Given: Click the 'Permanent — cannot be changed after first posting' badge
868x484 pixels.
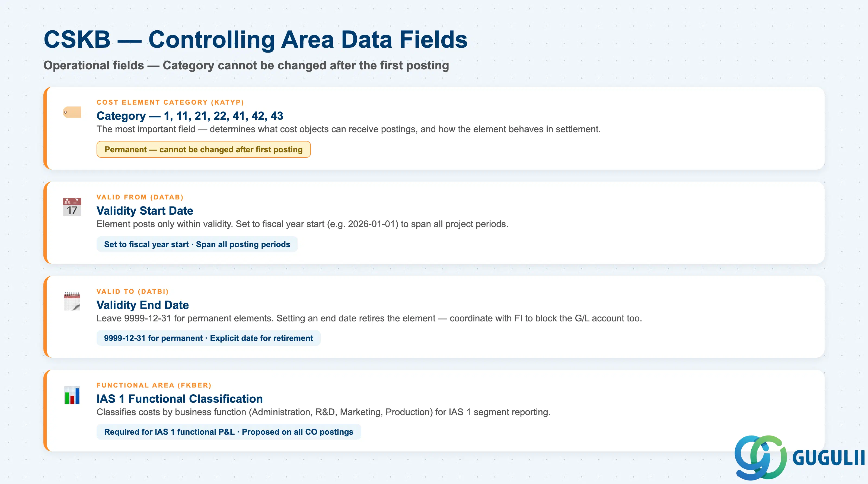Looking at the screenshot, I should point(203,149).
